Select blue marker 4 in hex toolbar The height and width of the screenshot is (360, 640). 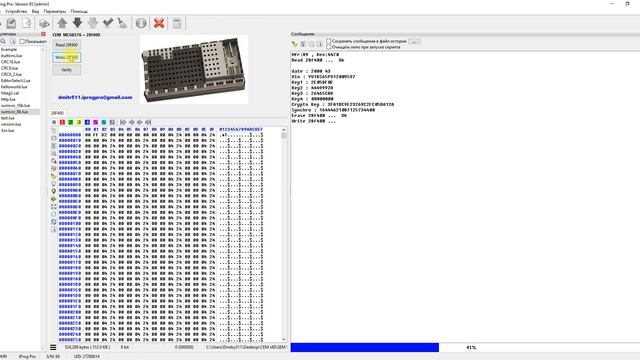pos(87,122)
